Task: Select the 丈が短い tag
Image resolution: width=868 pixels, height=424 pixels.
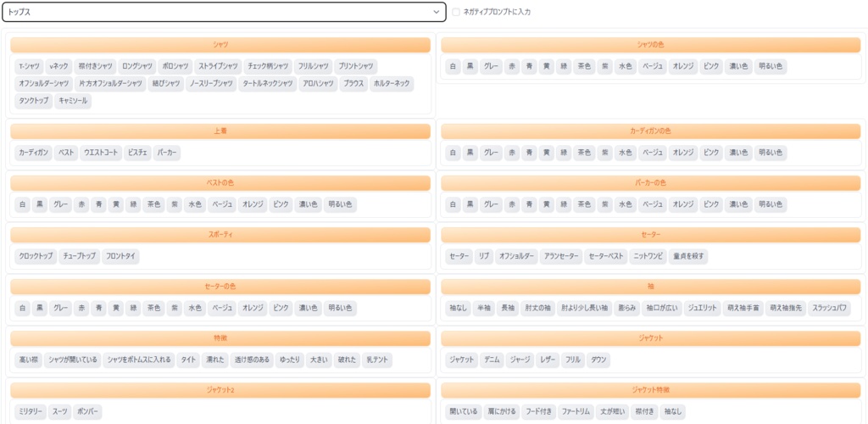Action: 613,412
